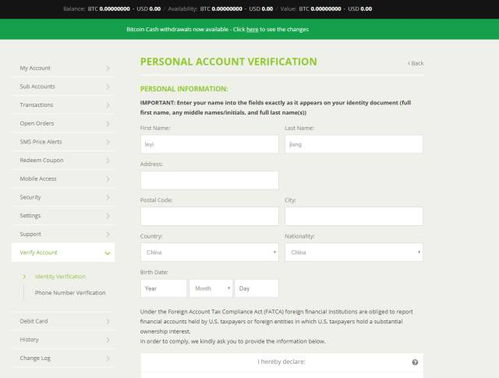Click the chevron next to Mobile Access
This screenshot has height=378, width=499.
coord(108,179)
